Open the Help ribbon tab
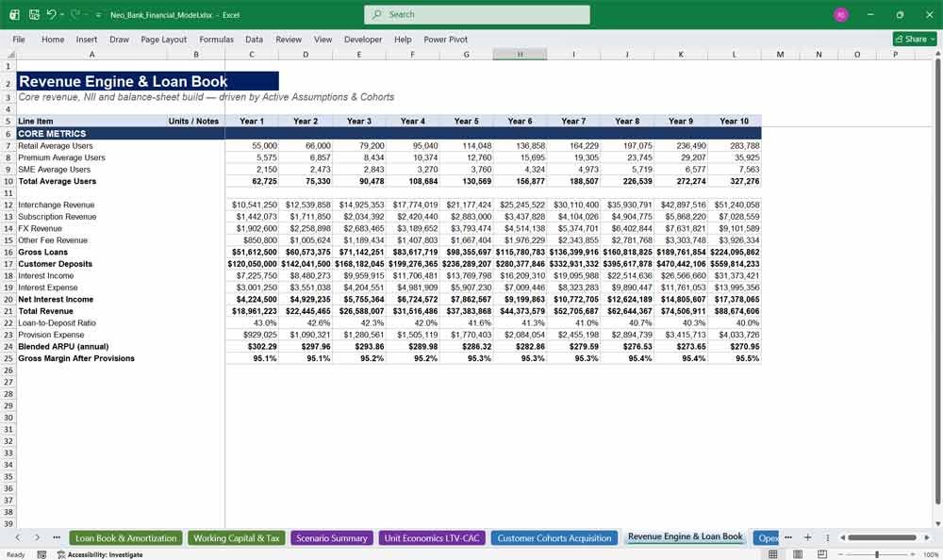 point(403,39)
